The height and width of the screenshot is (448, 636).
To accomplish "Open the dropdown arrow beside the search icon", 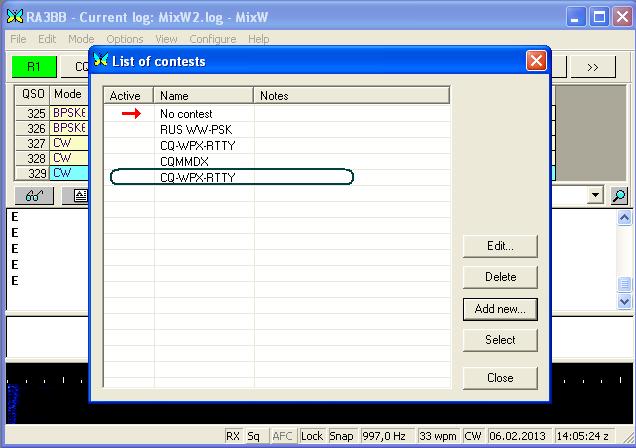I will [597, 196].
